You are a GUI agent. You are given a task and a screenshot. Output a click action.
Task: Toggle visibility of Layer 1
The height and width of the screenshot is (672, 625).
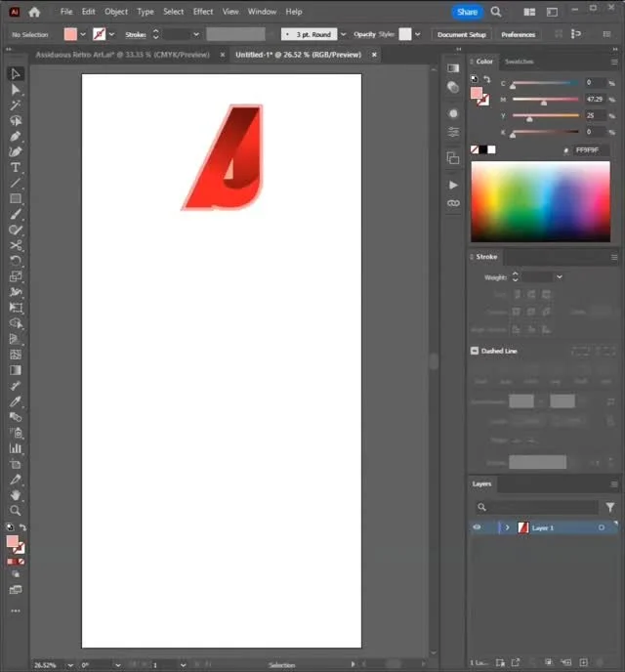click(477, 527)
